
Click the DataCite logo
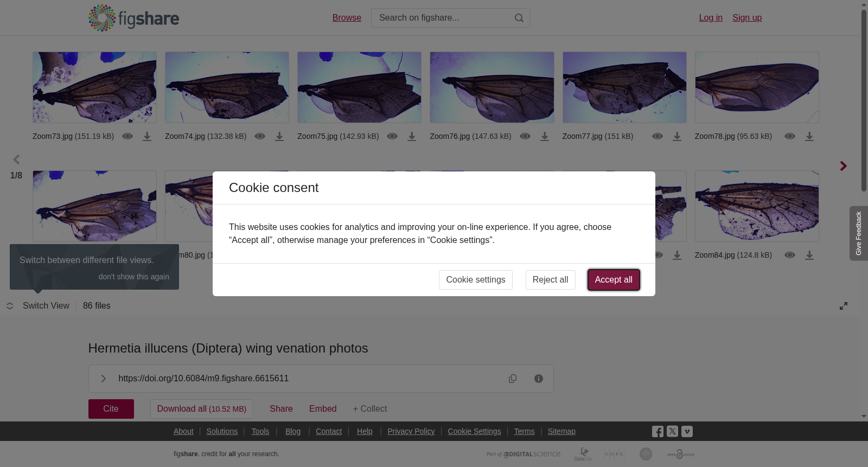583,454
